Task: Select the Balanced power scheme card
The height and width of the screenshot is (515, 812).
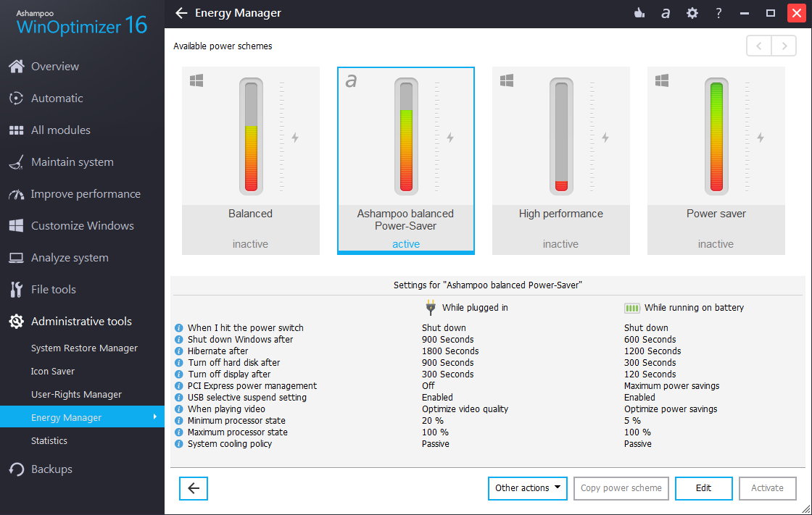Action: coord(250,159)
